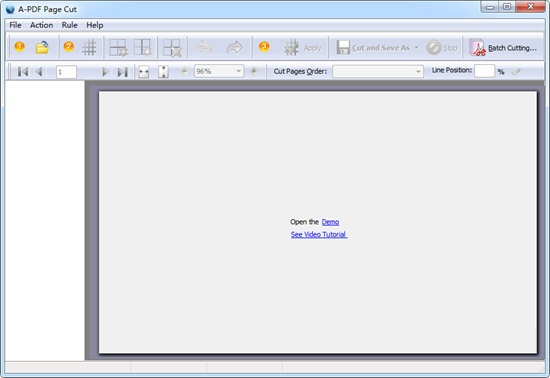Select the cutting grid hash icon
Image resolution: width=550 pixels, height=378 pixels.
89,47
